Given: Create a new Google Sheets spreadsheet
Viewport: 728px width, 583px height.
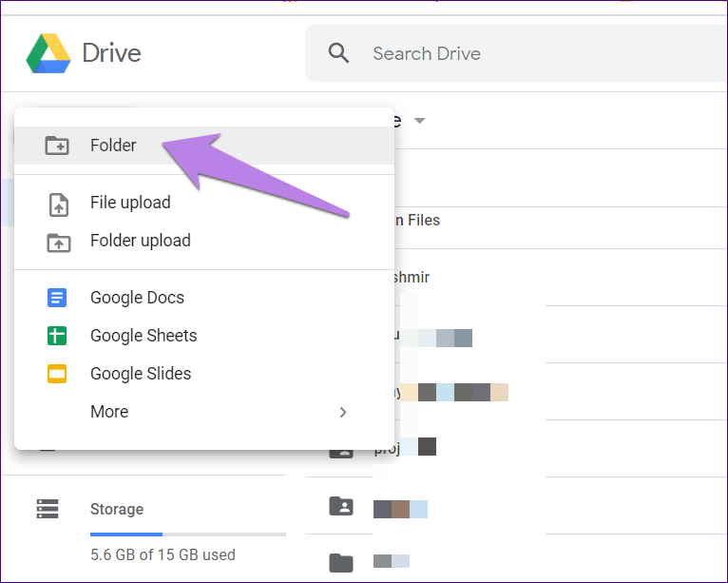Looking at the screenshot, I should [x=204, y=336].
